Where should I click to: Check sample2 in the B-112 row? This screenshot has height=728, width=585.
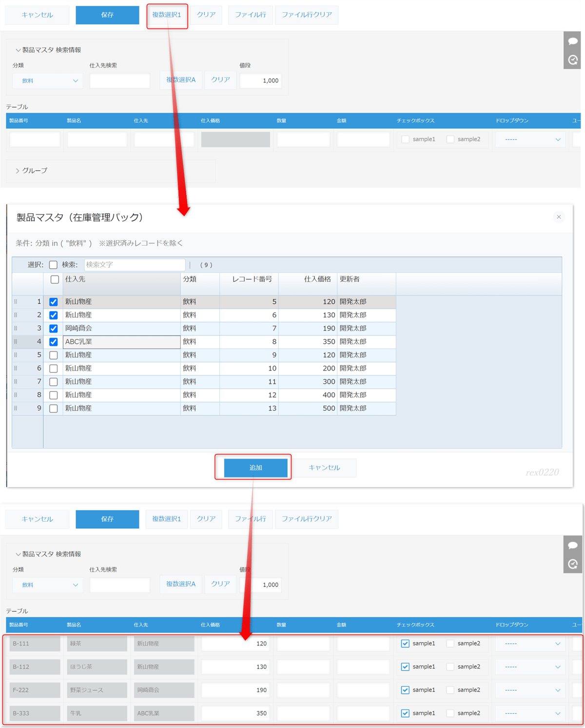coord(450,667)
